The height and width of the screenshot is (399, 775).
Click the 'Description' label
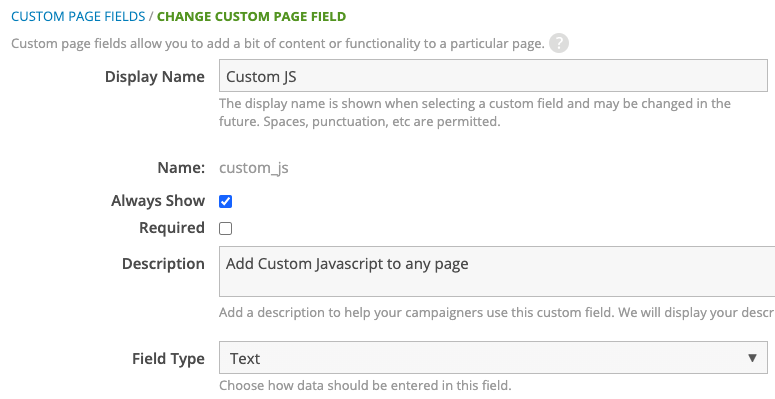(x=163, y=264)
